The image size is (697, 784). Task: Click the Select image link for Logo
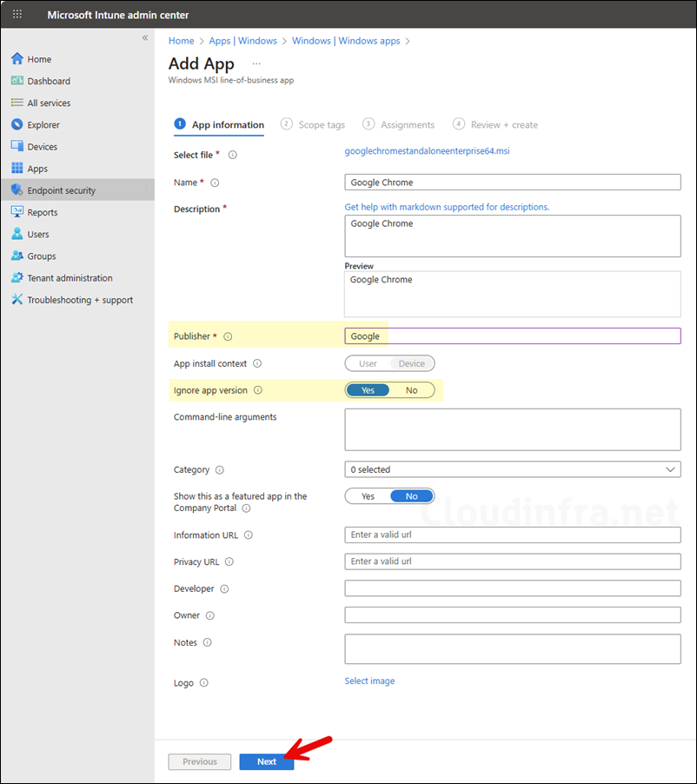pyautogui.click(x=369, y=681)
